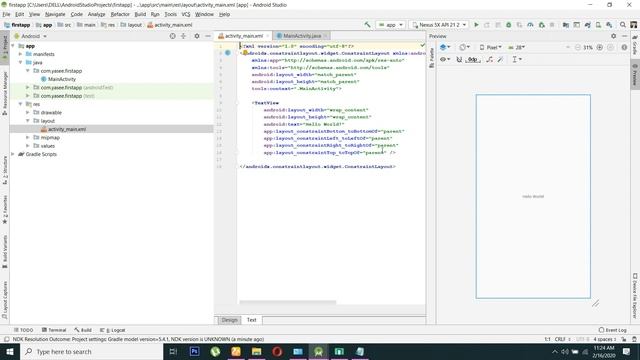Open the Project Structure icon in toolbar
640x360 pixels.
(566, 25)
